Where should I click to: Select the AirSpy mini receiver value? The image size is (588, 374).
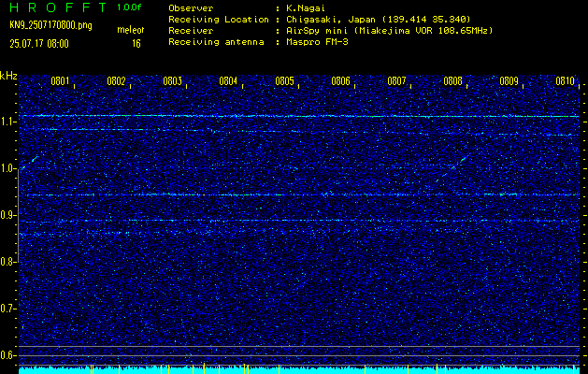[389, 31]
